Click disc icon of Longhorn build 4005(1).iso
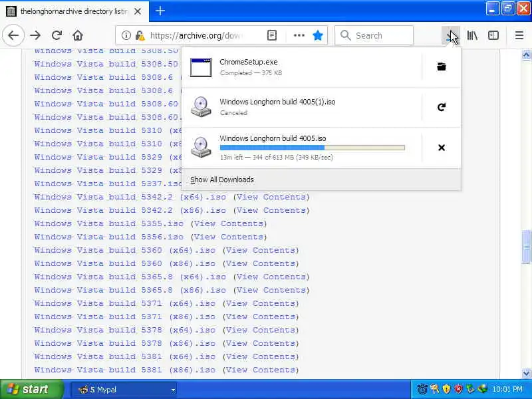This screenshot has width=532, height=399. [x=201, y=107]
